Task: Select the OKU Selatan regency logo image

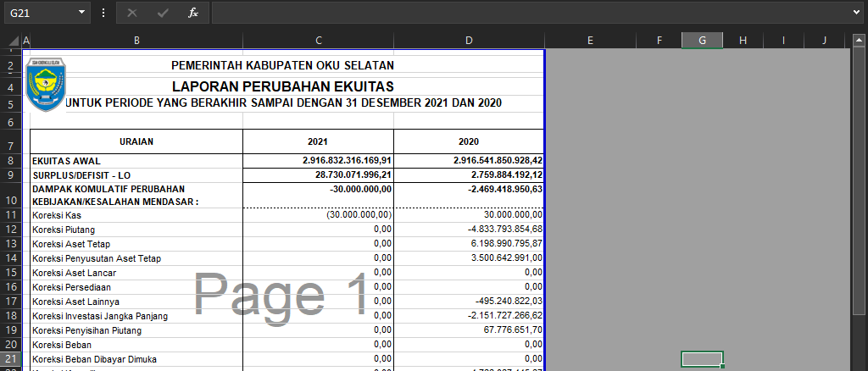Action: point(45,84)
